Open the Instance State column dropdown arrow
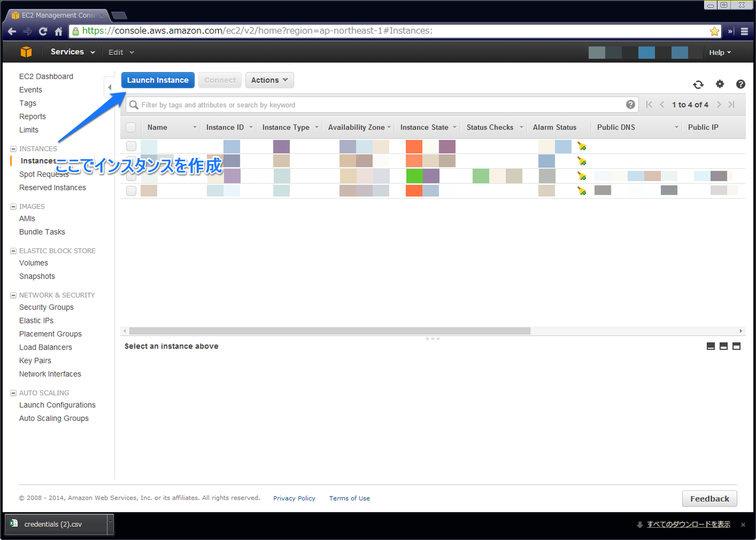 [455, 127]
